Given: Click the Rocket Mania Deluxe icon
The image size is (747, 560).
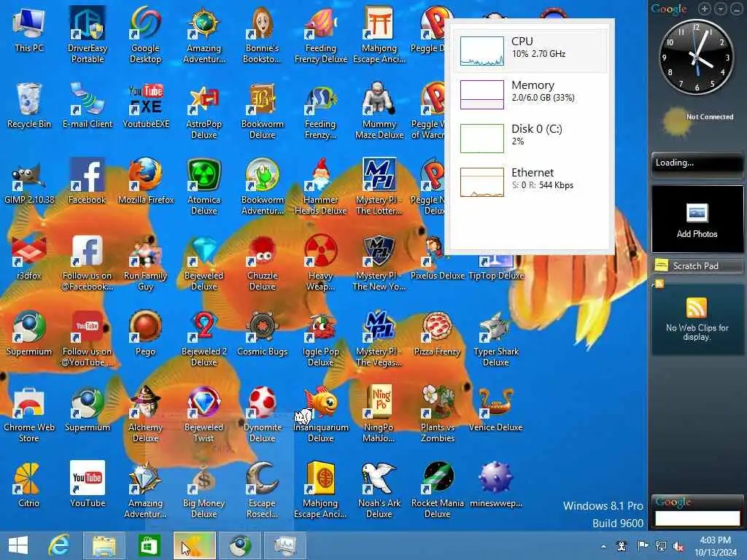Looking at the screenshot, I should tap(438, 490).
